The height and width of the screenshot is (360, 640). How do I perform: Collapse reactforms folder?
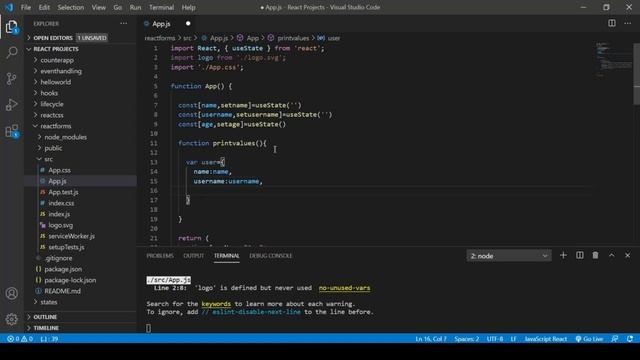pyautogui.click(x=80, y=126)
